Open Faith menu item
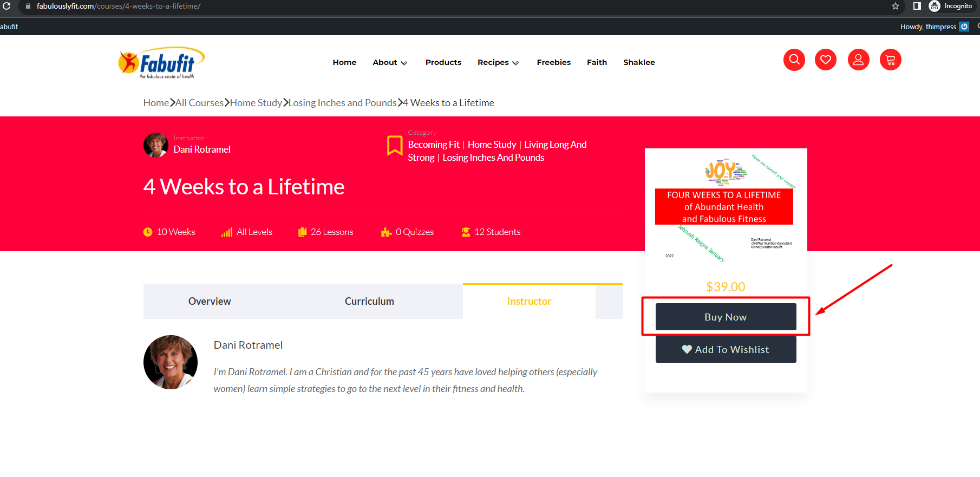The image size is (980, 477). (x=597, y=62)
